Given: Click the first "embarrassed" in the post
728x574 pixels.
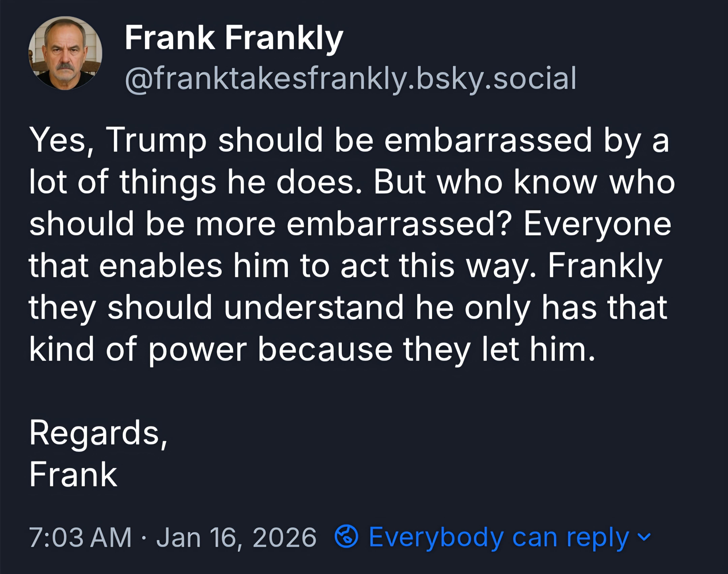Looking at the screenshot, I should coord(488,140).
